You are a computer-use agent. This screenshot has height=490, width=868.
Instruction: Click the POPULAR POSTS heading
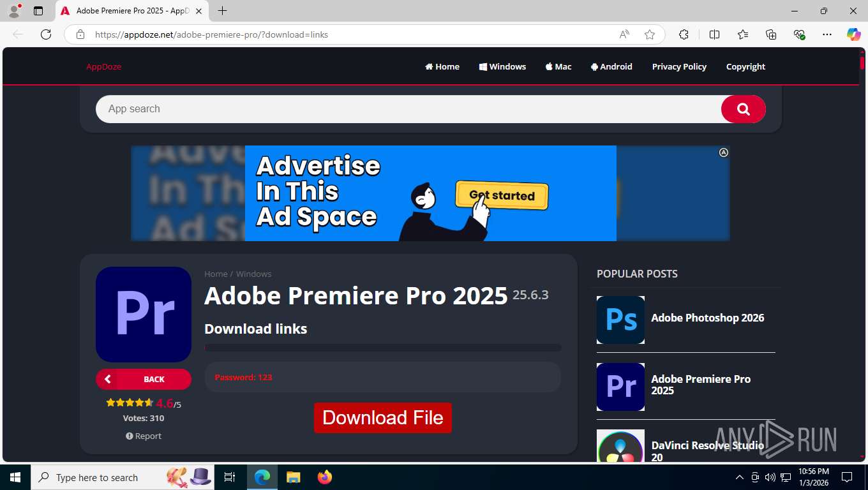coord(637,274)
